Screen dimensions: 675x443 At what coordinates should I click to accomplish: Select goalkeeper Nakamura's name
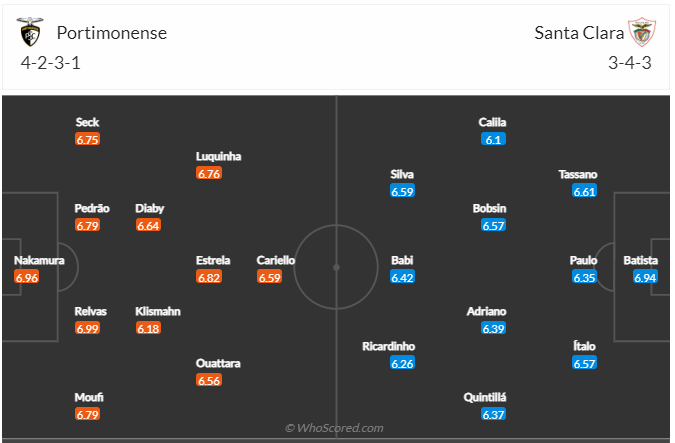coord(39,260)
